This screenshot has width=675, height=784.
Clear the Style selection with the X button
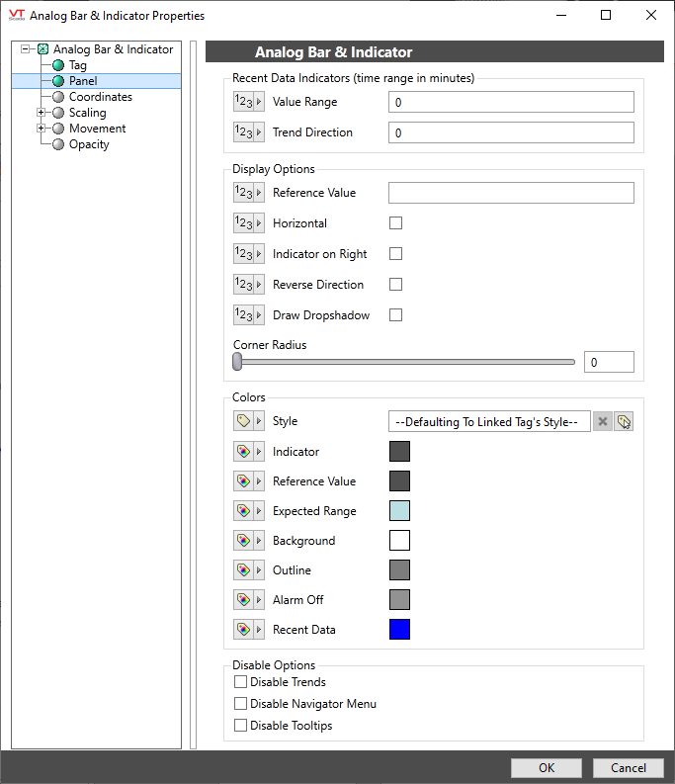602,422
